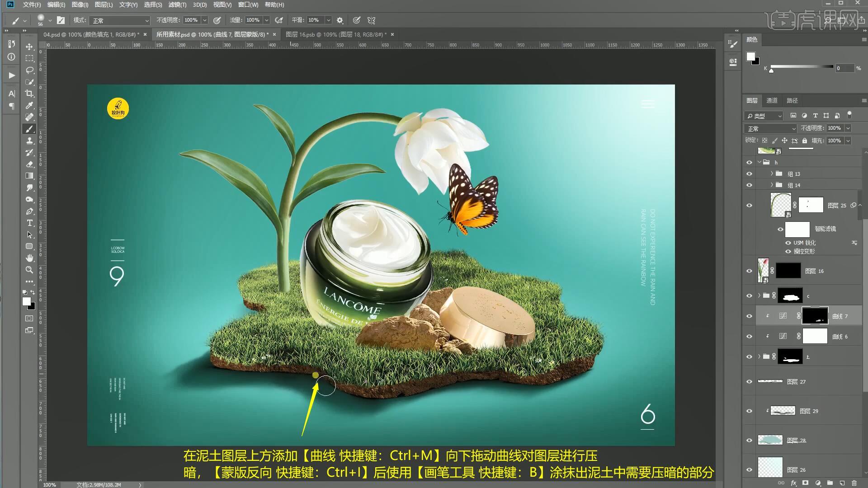Viewport: 868px width, 488px height.
Task: Select the Spot Healing Brush tool
Action: [x=29, y=117]
